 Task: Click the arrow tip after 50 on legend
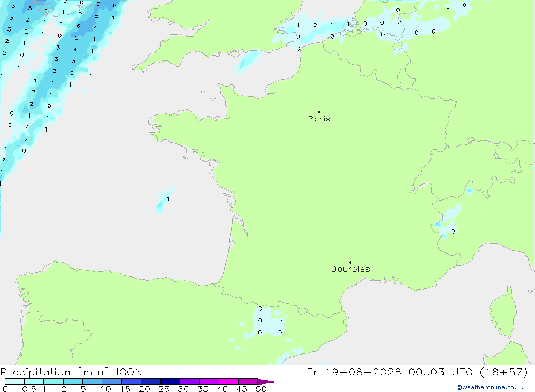click(x=268, y=381)
